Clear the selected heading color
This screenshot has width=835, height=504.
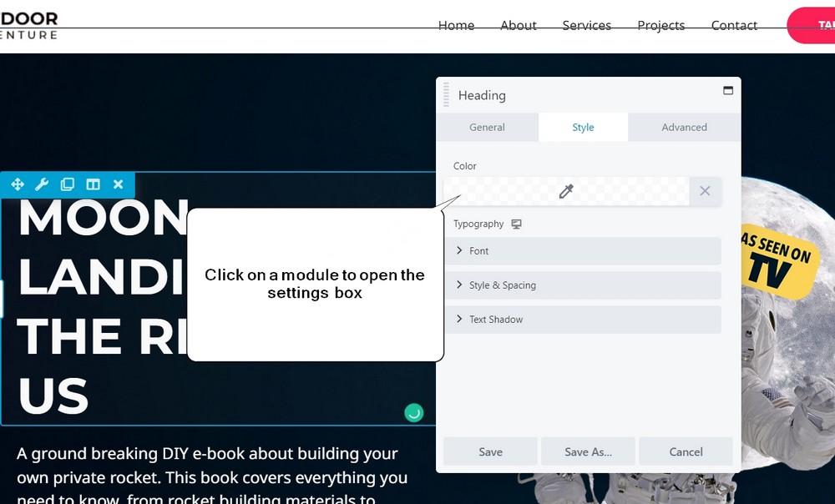click(704, 191)
